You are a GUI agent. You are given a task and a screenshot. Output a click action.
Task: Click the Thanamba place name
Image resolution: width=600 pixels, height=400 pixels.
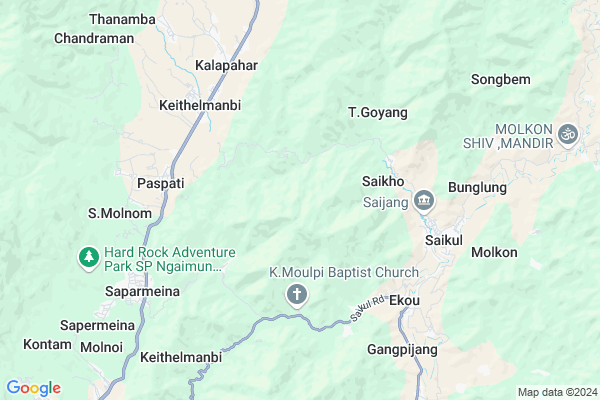(122, 20)
